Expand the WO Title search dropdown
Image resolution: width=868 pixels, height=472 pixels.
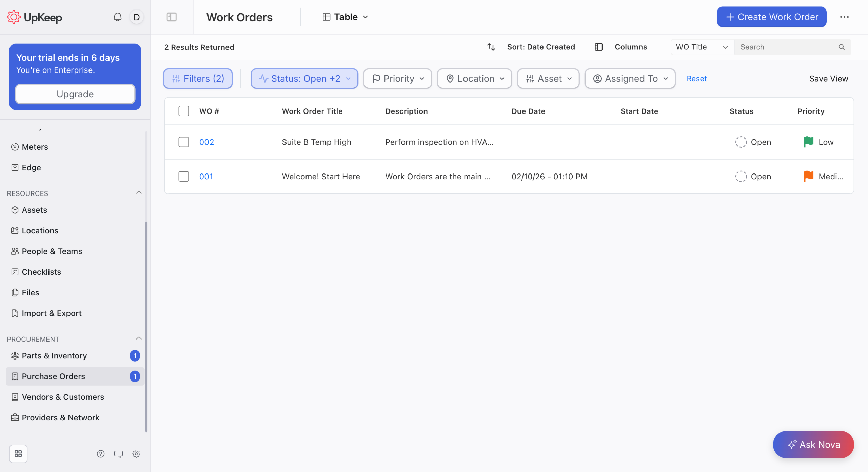(702, 47)
